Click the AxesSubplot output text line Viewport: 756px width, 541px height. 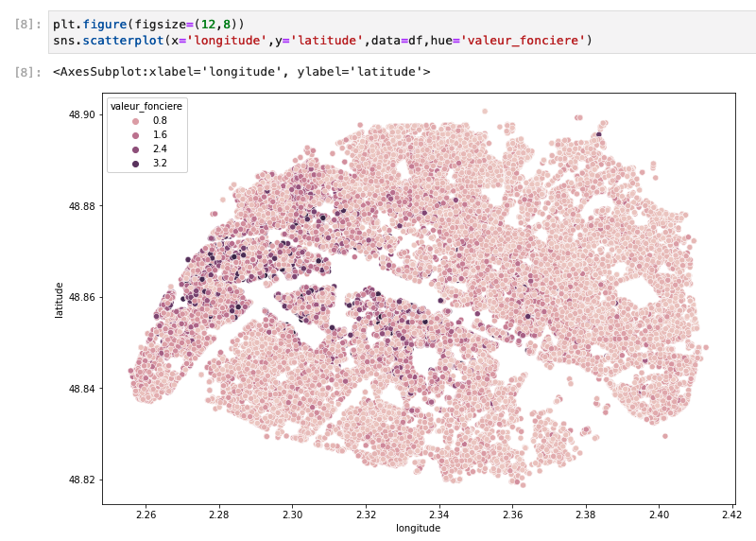pos(242,72)
